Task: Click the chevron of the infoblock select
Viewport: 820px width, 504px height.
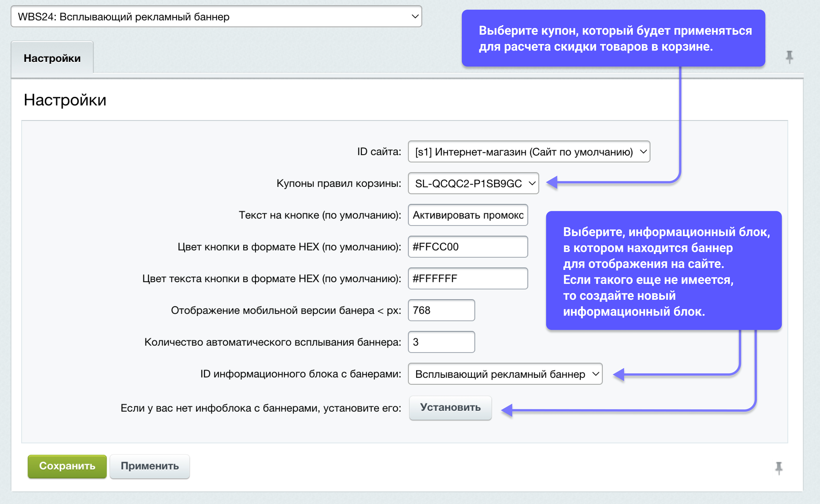Action: [595, 374]
